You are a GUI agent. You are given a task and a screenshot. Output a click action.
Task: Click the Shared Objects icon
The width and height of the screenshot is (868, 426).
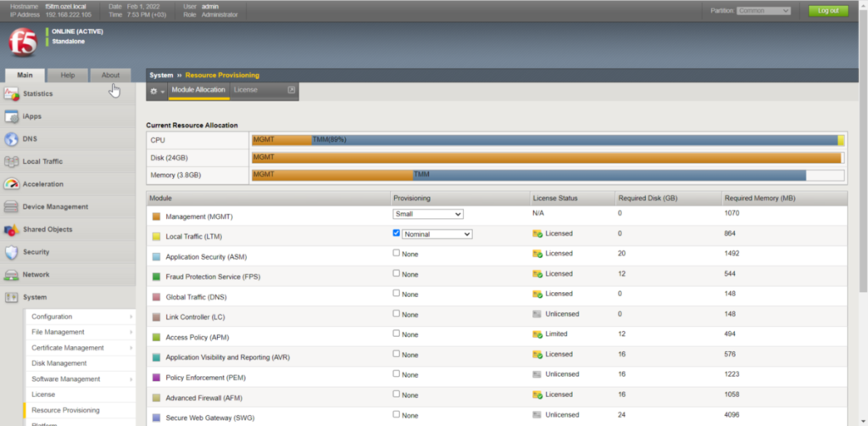pyautogui.click(x=12, y=229)
